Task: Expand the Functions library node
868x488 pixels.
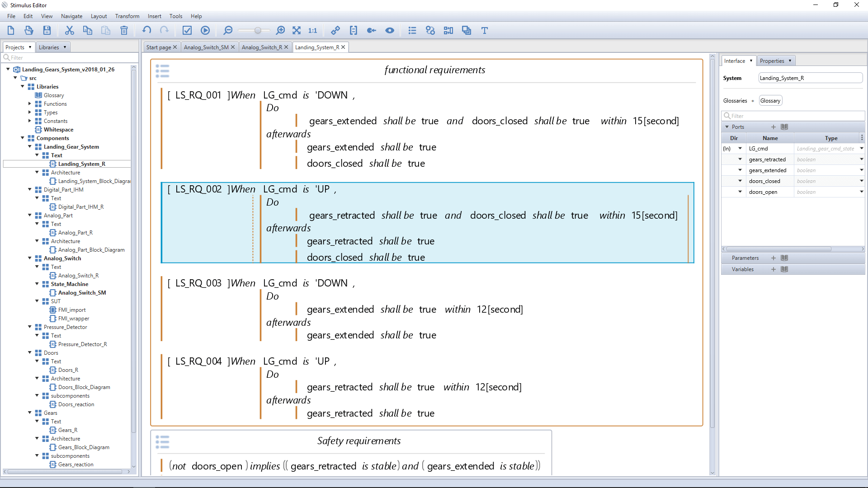Action: pos(30,103)
